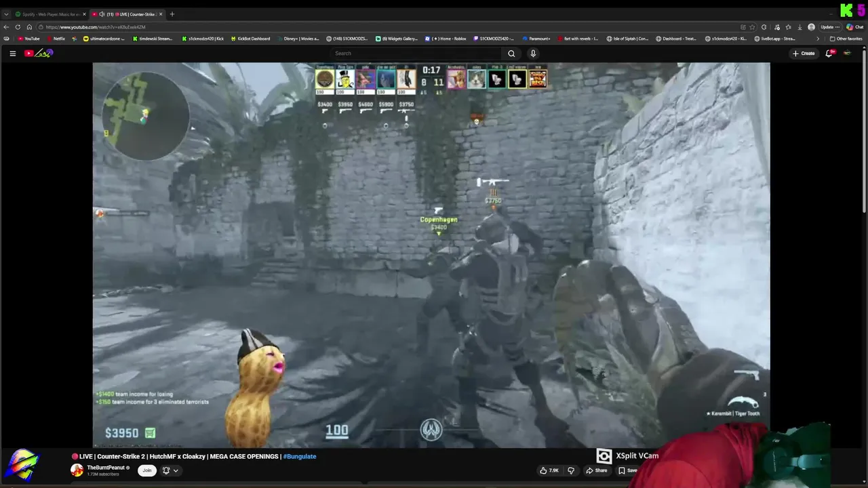Go back with the browser back arrow
Viewport: 868px width, 488px height.
point(7,27)
